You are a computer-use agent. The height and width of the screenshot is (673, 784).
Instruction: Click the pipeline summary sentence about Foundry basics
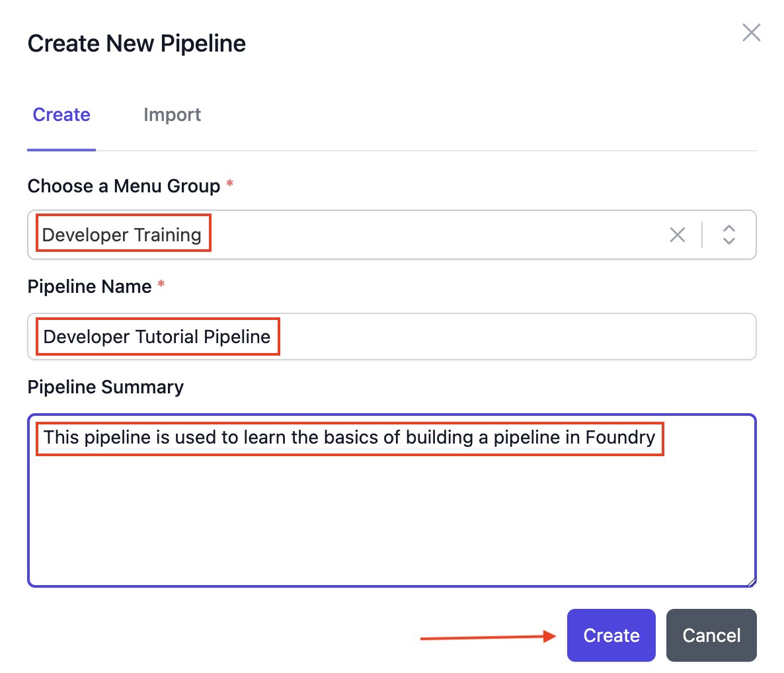click(349, 438)
